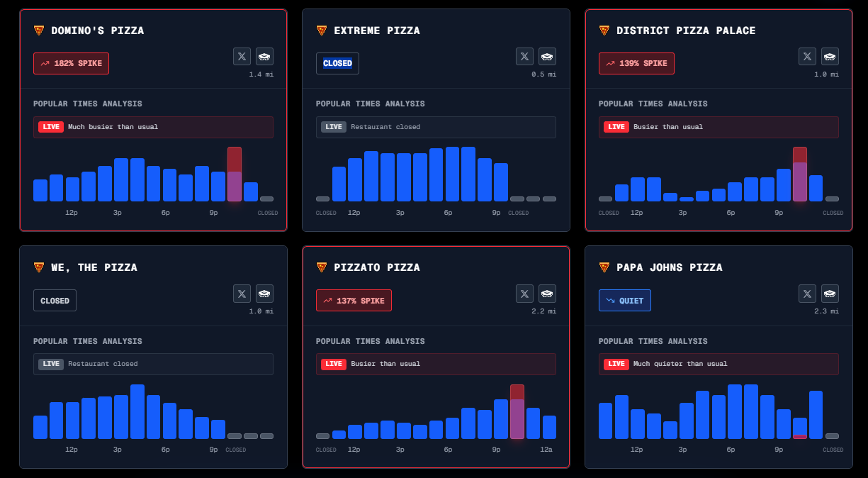
Task: Open the X icon on Pizzato Pizza card
Action: pyautogui.click(x=524, y=294)
